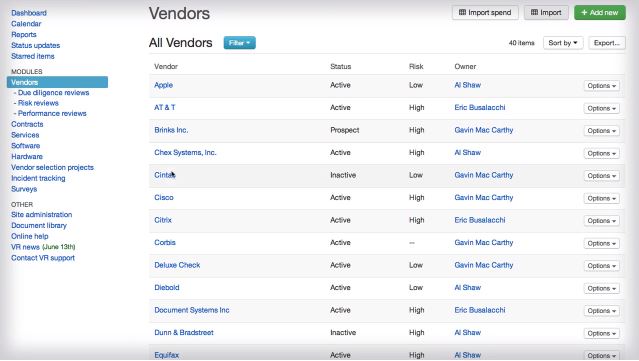The width and height of the screenshot is (639, 361).
Task: Click the Owner column header
Action: tap(465, 66)
